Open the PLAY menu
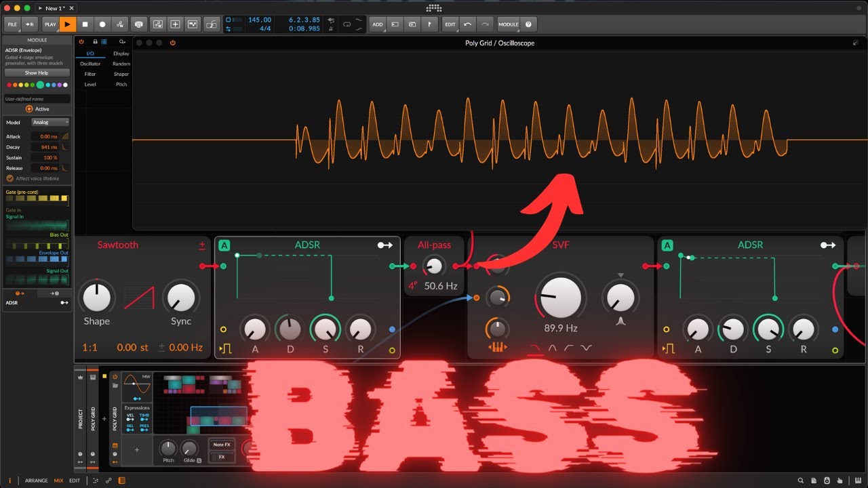 [x=50, y=24]
